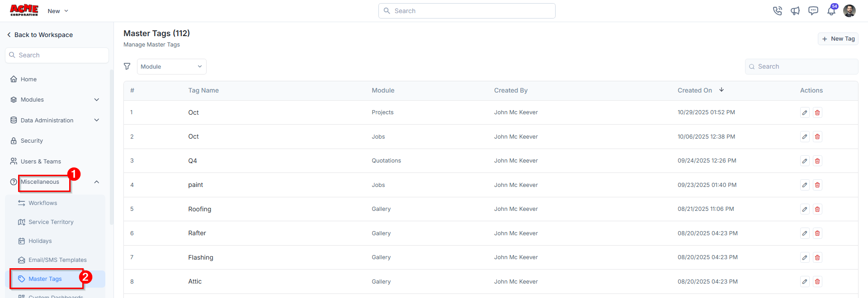Screen dimensions: 868x298
Task: Click the Created On column header
Action: coord(695,90)
